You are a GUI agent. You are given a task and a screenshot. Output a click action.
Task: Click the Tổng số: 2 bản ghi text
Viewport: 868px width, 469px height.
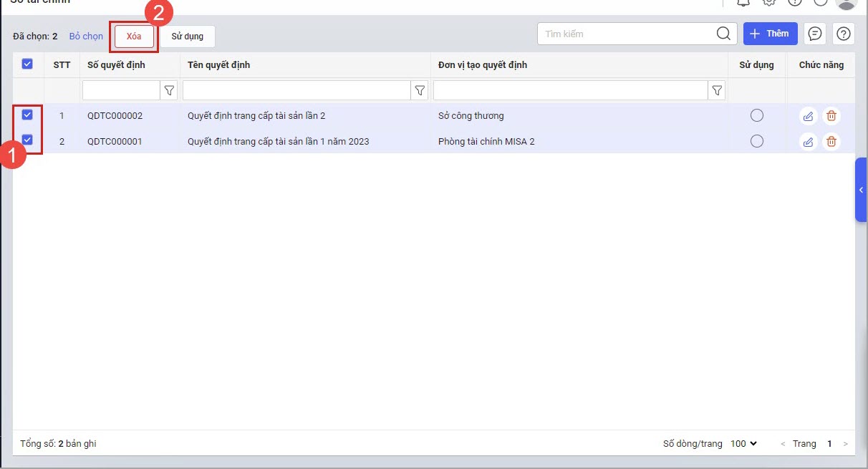pos(58,444)
